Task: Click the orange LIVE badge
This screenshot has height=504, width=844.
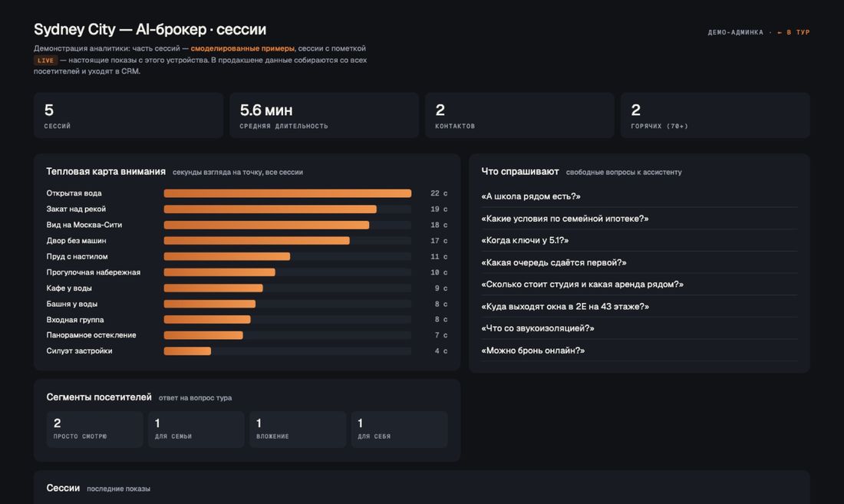Action: (x=45, y=61)
